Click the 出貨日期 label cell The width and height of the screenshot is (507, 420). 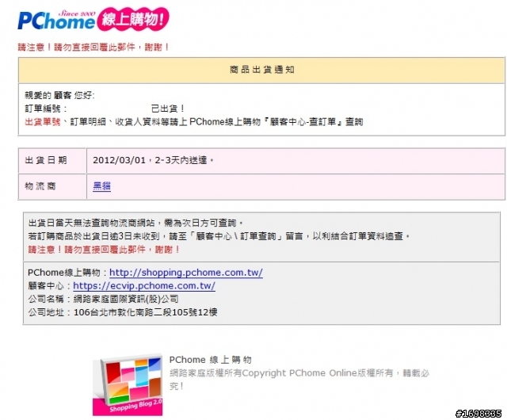coord(52,161)
